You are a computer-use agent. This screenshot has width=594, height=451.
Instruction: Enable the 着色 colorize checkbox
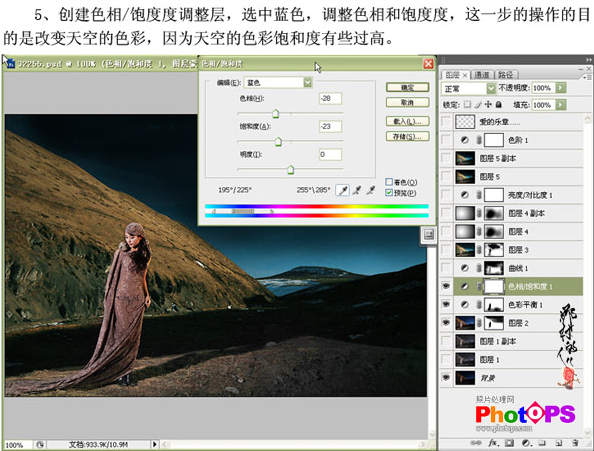tap(389, 182)
